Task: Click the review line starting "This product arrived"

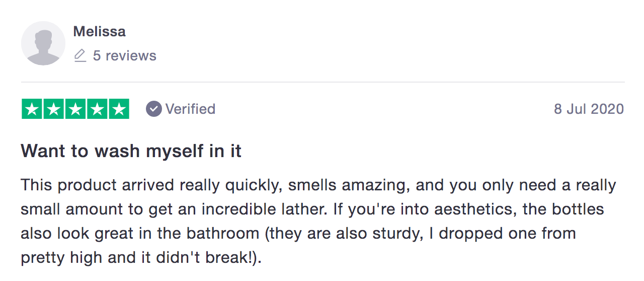Action: 101,185
